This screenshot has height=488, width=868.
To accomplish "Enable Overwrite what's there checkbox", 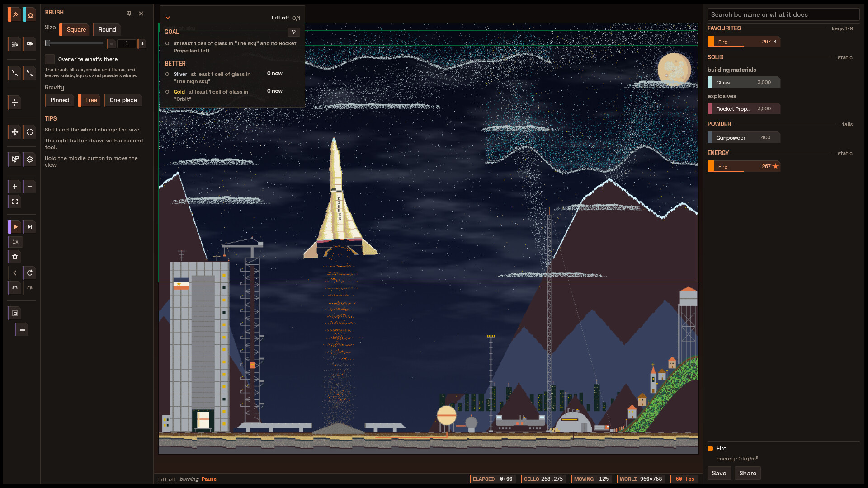I will pyautogui.click(x=50, y=59).
